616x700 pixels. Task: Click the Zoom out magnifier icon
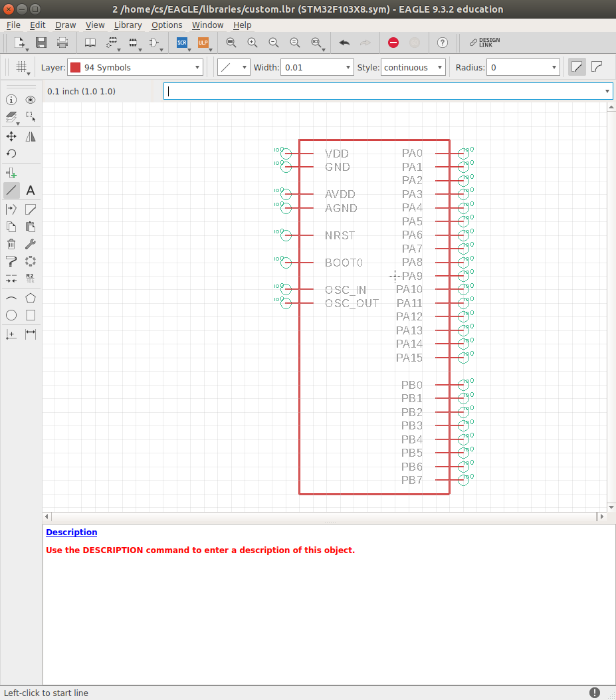274,43
